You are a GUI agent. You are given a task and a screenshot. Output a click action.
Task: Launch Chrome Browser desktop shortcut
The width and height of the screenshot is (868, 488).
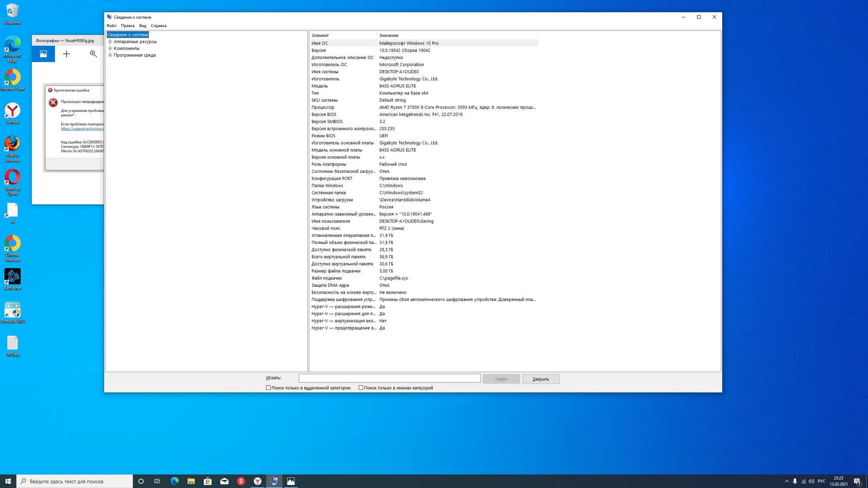tap(12, 249)
